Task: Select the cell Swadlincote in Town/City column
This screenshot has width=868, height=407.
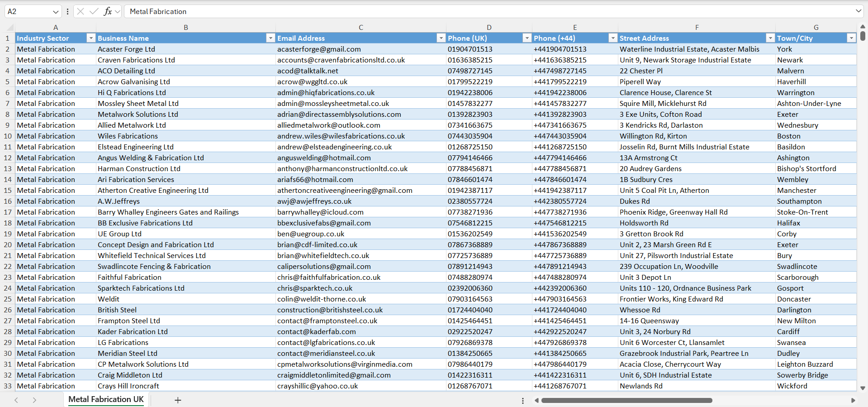Action: point(816,266)
